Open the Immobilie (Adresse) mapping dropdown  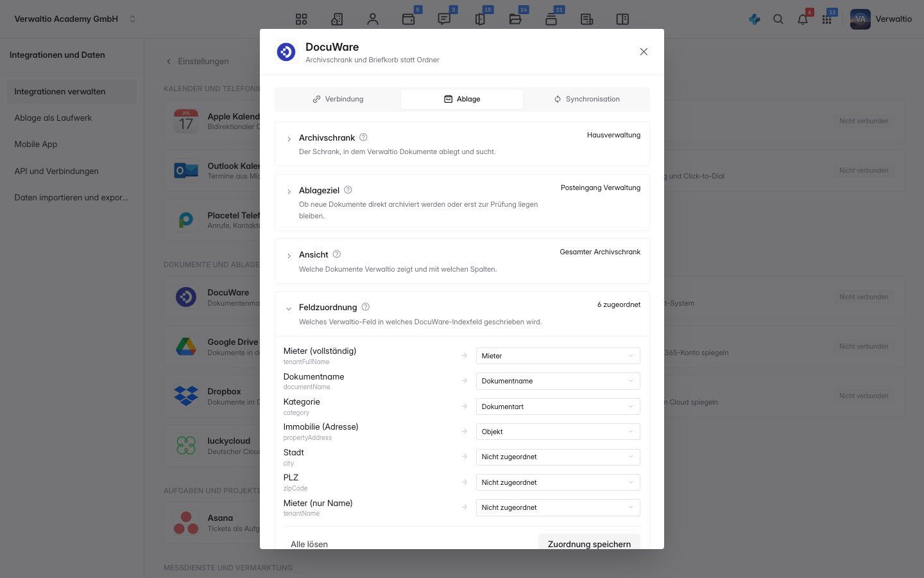pos(558,432)
